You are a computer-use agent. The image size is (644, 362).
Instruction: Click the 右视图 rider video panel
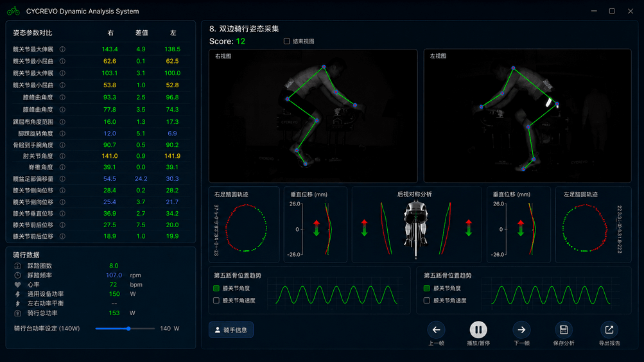[313, 116]
